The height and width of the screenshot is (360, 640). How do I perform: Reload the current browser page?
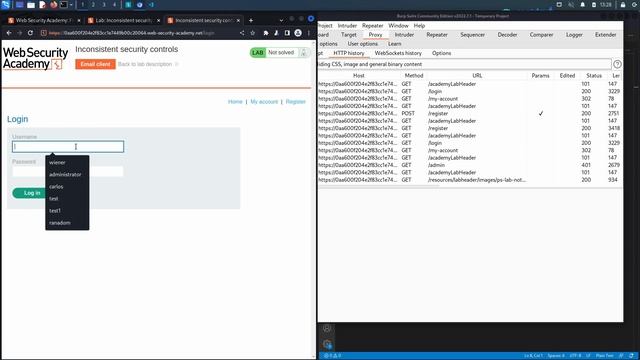point(30,33)
